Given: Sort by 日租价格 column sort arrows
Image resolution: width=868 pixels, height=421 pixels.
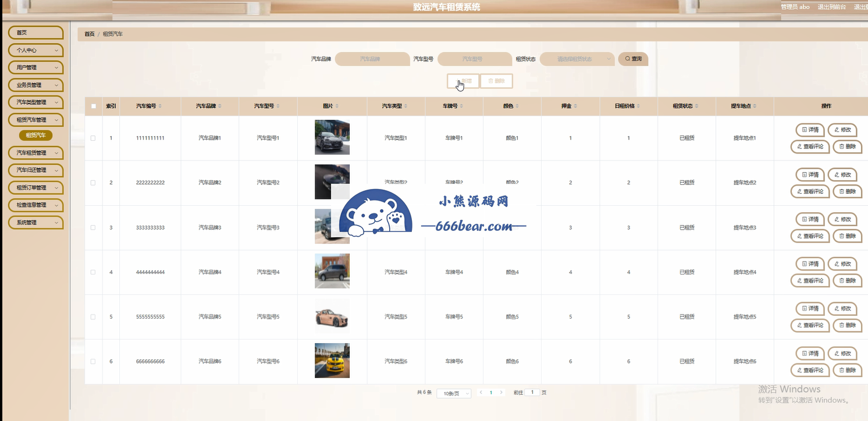Looking at the screenshot, I should 638,106.
